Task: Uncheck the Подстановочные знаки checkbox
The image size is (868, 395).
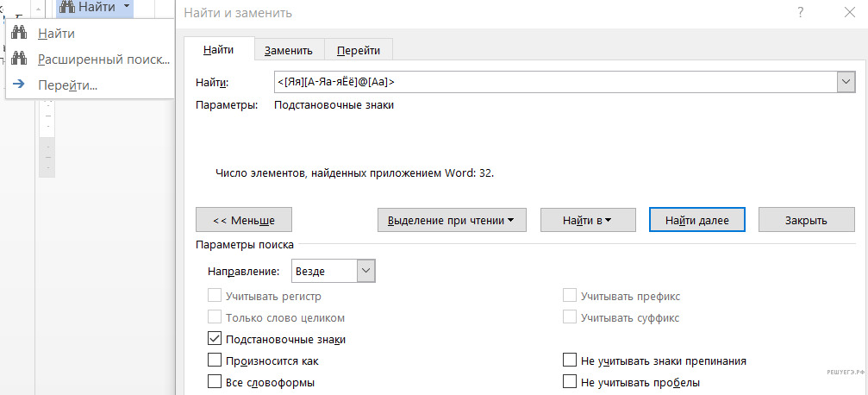Action: pos(215,340)
